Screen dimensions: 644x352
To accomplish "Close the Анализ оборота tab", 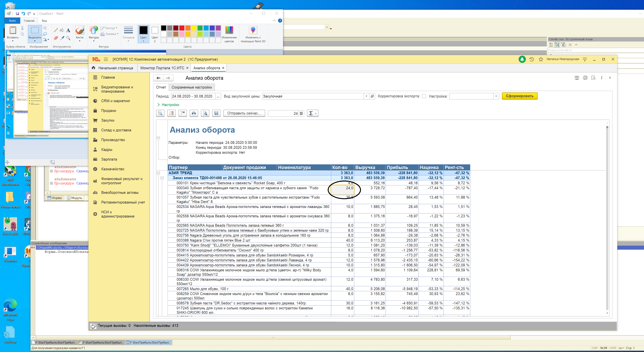I will tap(223, 68).
